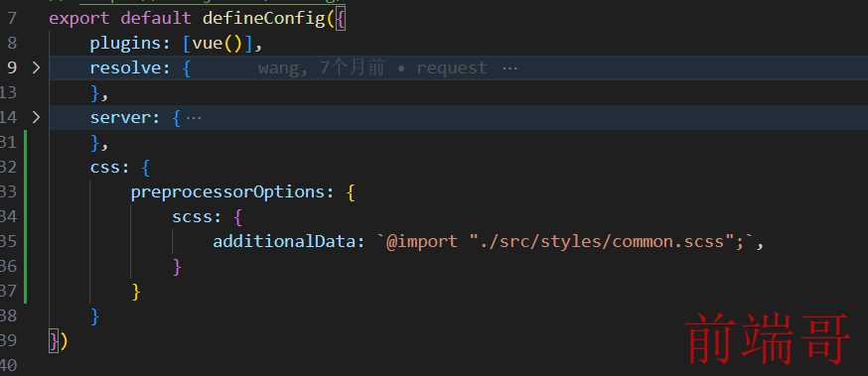This screenshot has height=376, width=868.
Task: Click the export keyword
Action: click(x=79, y=18)
